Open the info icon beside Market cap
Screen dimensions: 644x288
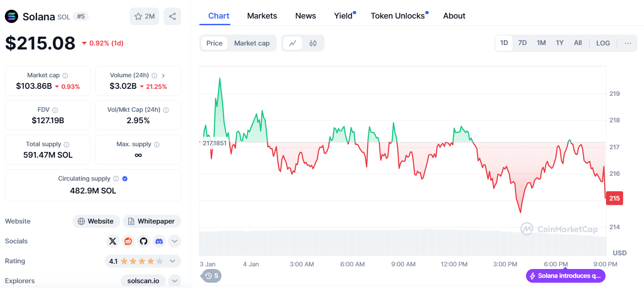(65, 76)
